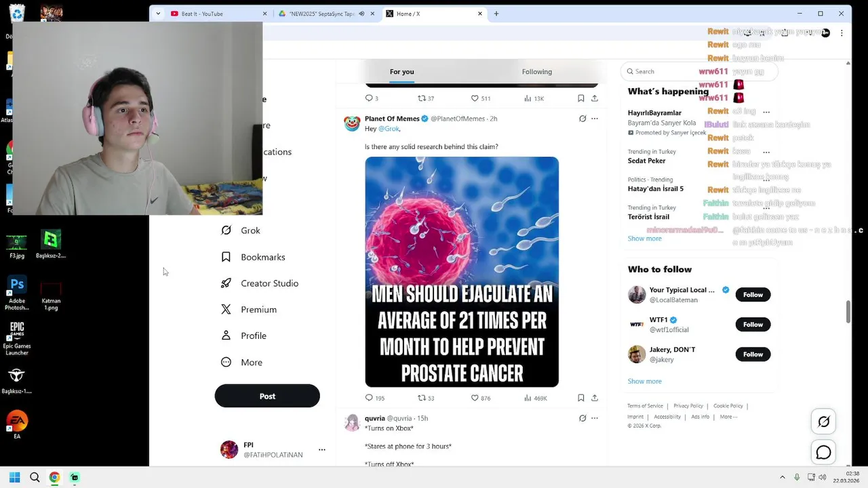Follow Your Typical Local account
This screenshot has width=868, height=488.
click(x=753, y=295)
